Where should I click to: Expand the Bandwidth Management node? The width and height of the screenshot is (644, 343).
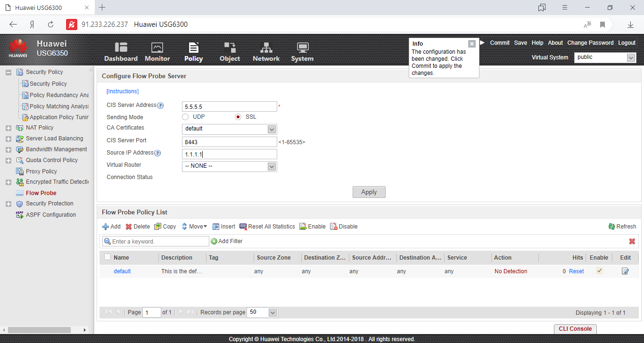coord(8,150)
